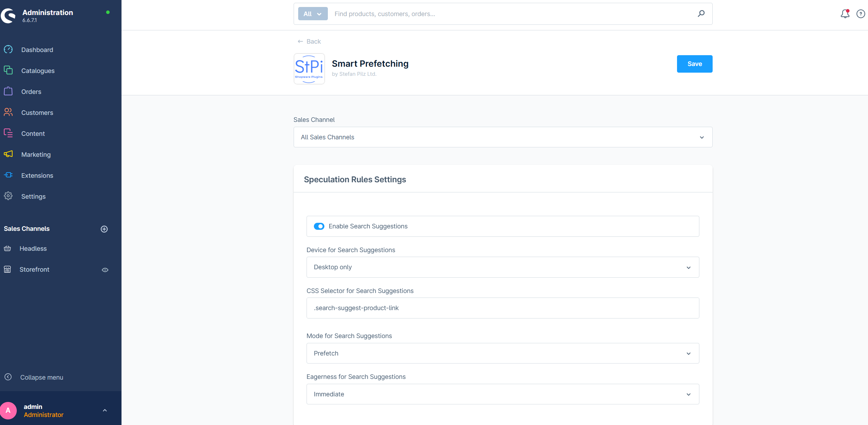The height and width of the screenshot is (425, 868).
Task: Click the Headless basket icon
Action: click(7, 249)
